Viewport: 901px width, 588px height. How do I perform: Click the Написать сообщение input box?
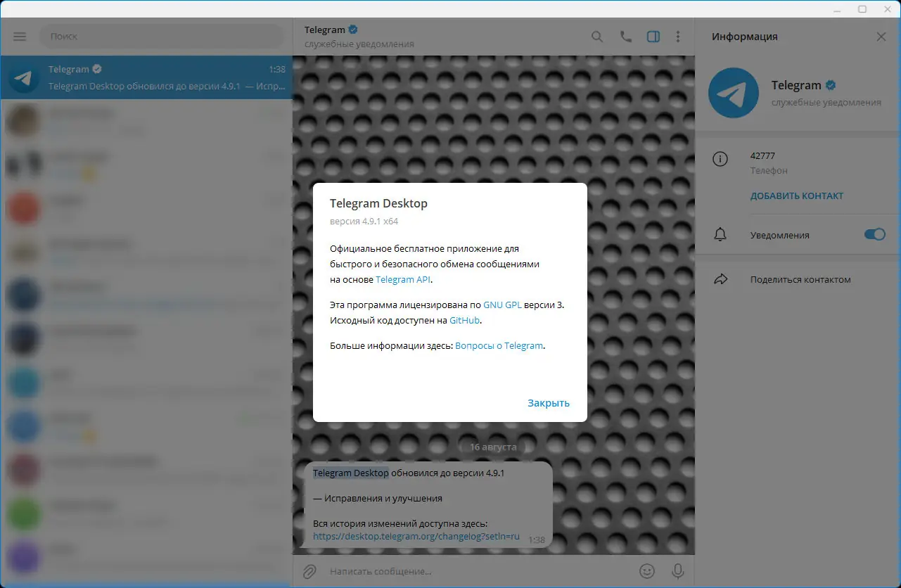tap(478, 571)
